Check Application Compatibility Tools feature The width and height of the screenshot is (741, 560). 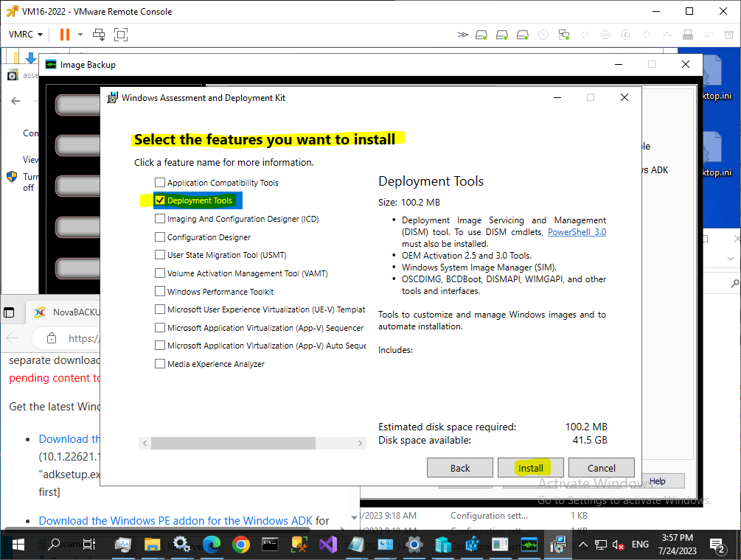point(160,182)
